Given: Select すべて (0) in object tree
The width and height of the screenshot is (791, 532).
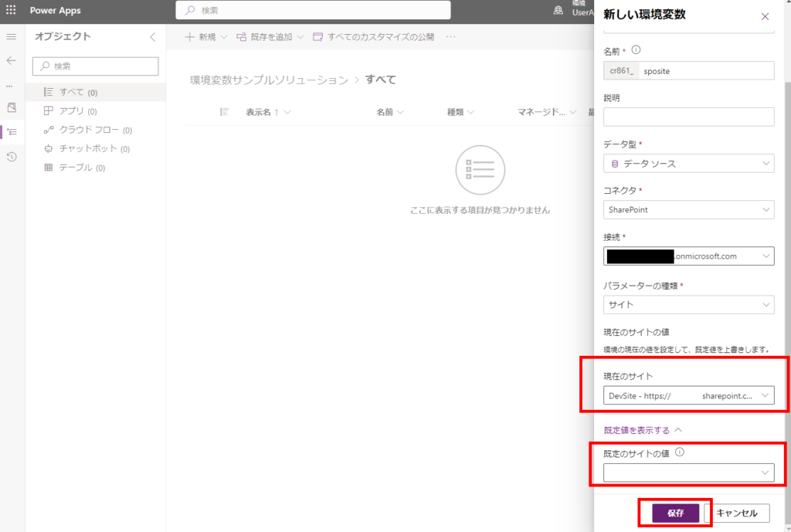Looking at the screenshot, I should click(x=95, y=93).
